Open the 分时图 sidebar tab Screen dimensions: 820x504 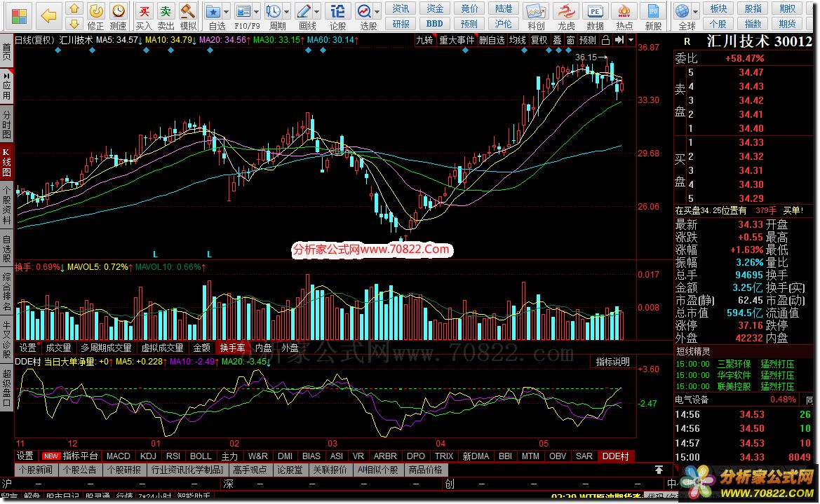(x=6, y=124)
